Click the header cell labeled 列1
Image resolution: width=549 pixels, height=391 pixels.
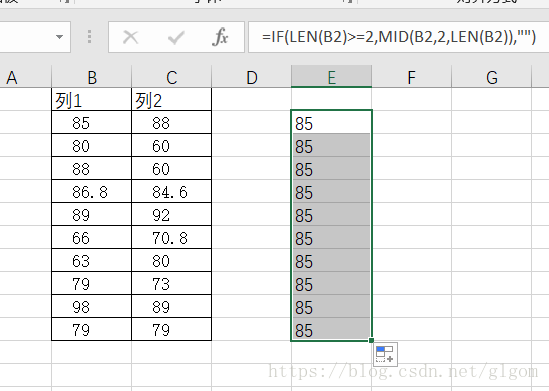pos(91,99)
